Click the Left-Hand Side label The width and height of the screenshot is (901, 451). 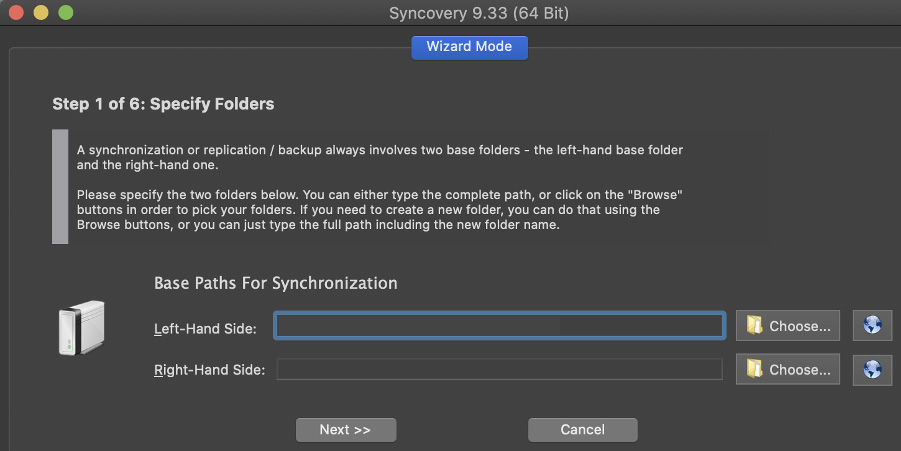[205, 329]
